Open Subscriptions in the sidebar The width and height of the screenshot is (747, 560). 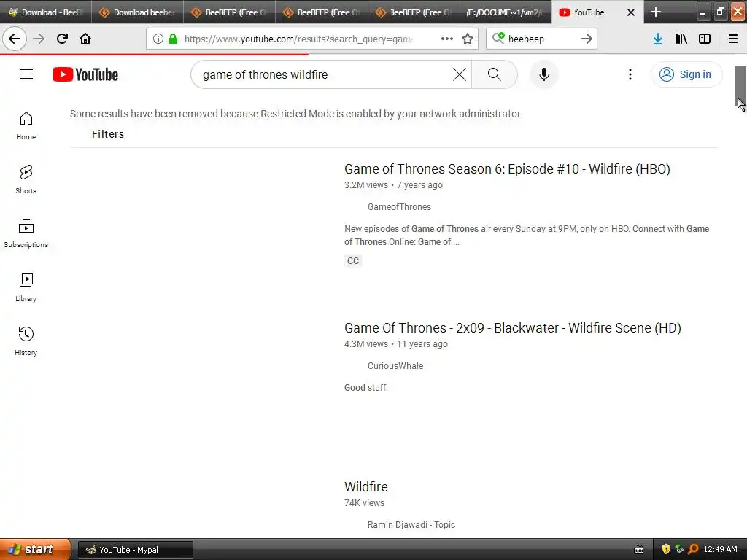(x=26, y=233)
